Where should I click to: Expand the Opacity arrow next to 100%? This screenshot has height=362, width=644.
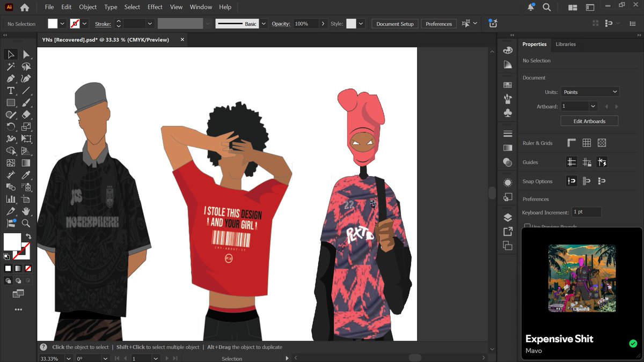pyautogui.click(x=323, y=24)
